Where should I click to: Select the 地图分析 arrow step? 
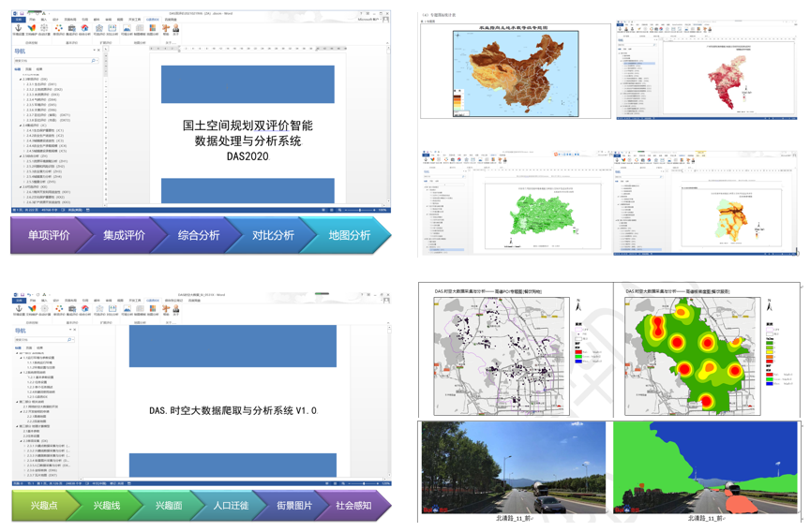tap(350, 236)
